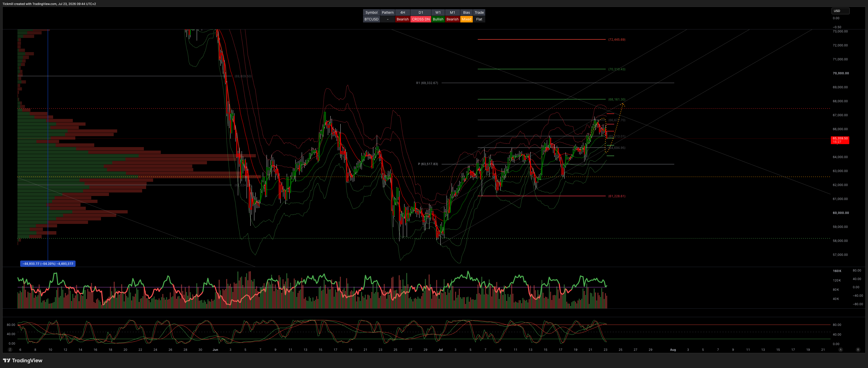Click the BTCUSD symbol cell
Screen dimensions: 868x368
tap(371, 19)
